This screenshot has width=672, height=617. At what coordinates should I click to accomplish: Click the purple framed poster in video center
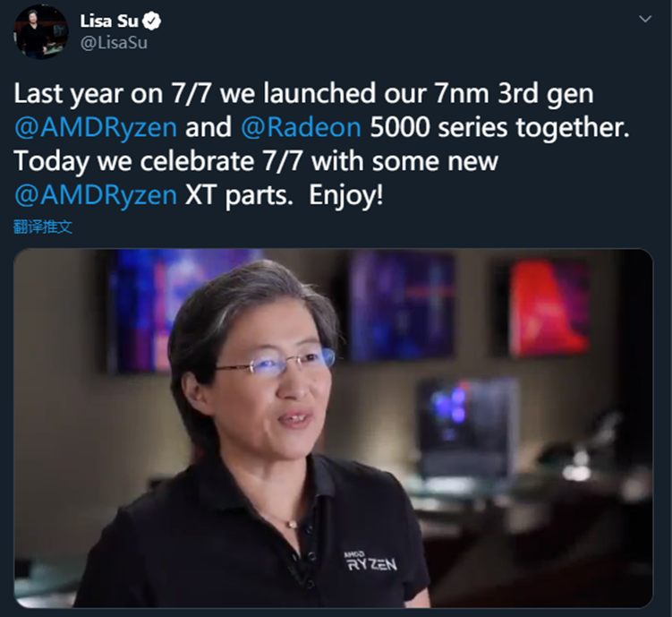tap(401, 305)
